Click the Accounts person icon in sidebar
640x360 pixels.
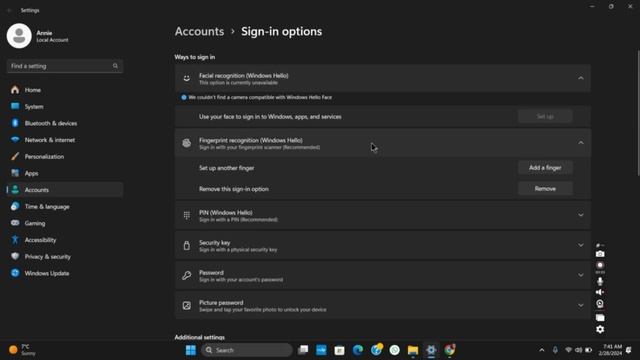15,190
